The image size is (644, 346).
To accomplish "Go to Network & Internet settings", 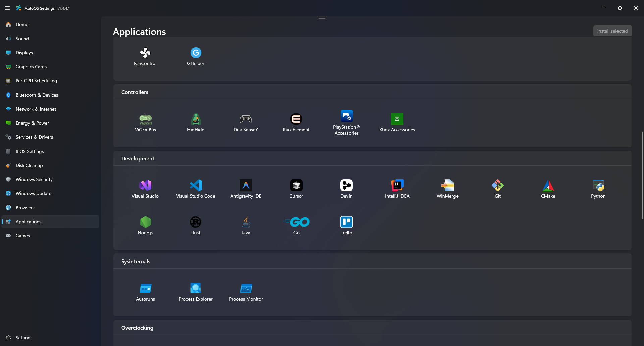I will (50, 109).
